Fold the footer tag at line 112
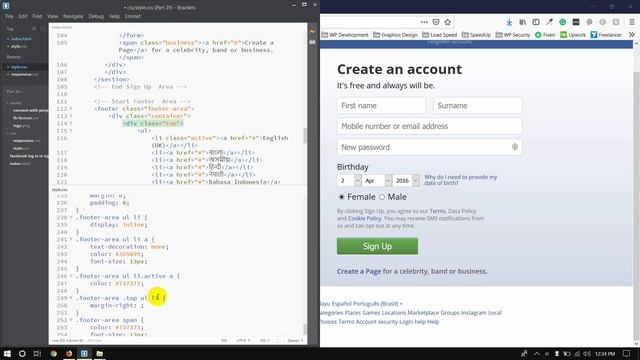 pyautogui.click(x=71, y=109)
